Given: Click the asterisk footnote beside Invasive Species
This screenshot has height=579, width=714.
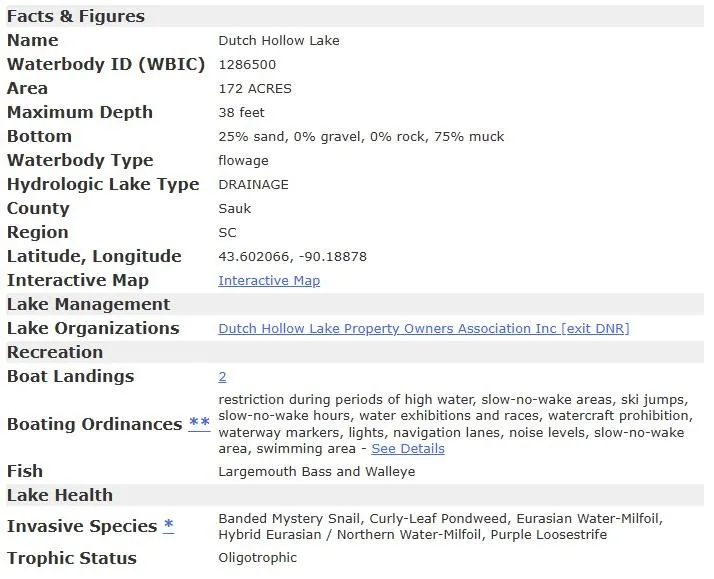Looking at the screenshot, I should (169, 526).
